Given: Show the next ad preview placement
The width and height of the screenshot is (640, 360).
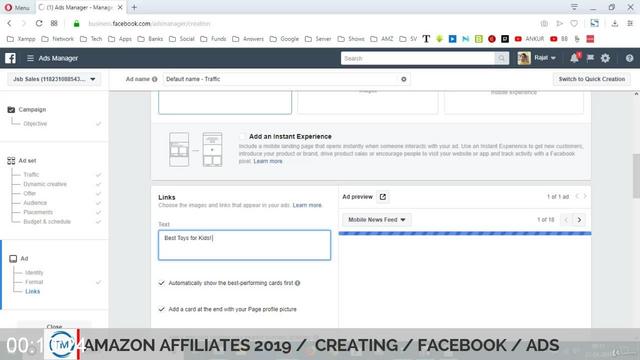Looking at the screenshot, I should coord(579,220).
